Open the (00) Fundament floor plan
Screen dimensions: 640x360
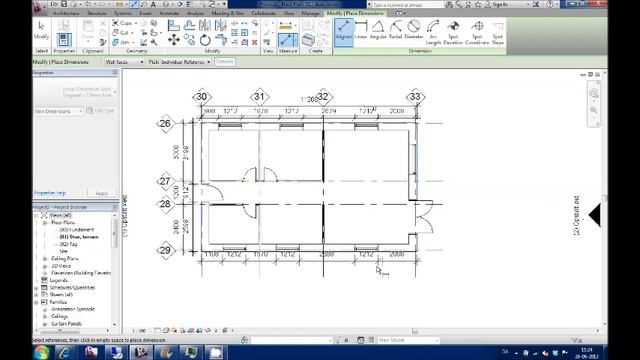tap(77, 230)
